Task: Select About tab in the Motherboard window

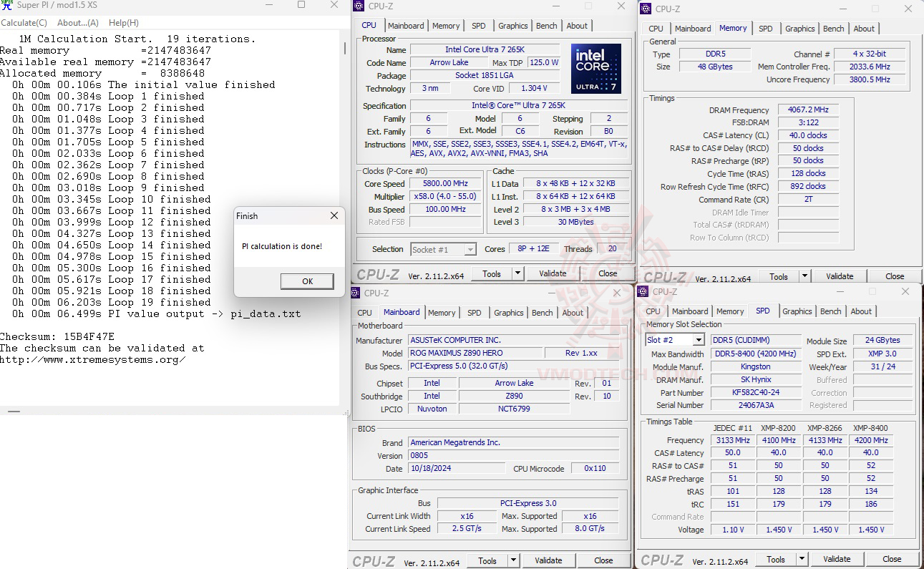Action: coord(573,313)
